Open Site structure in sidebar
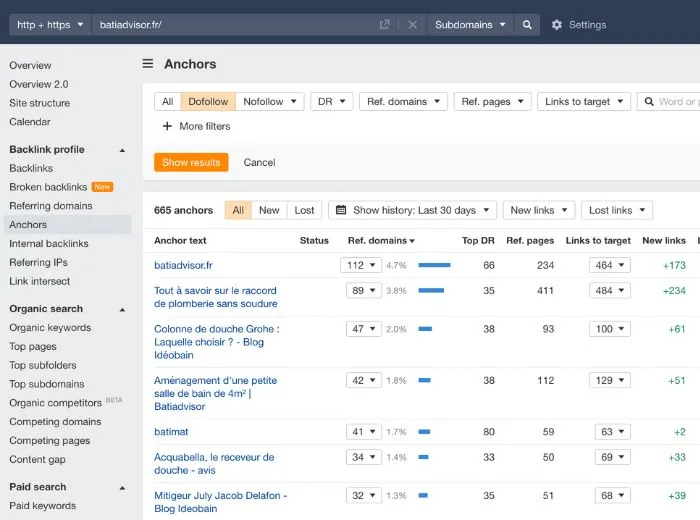Viewport: 700px width, 520px height. coord(40,103)
